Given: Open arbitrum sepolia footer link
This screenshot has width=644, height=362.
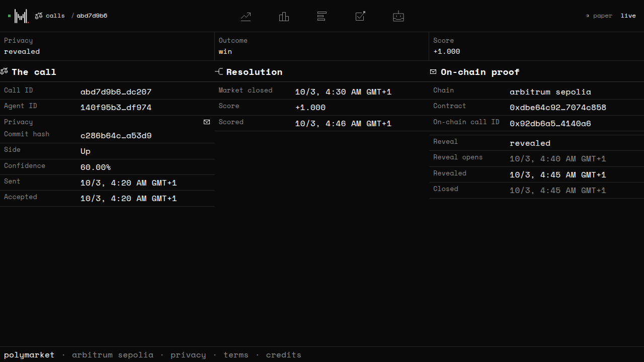Looking at the screenshot, I should 113,355.
